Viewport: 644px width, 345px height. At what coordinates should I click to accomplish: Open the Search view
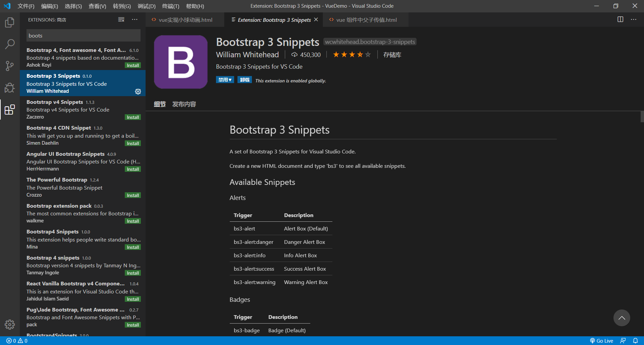click(x=9, y=44)
